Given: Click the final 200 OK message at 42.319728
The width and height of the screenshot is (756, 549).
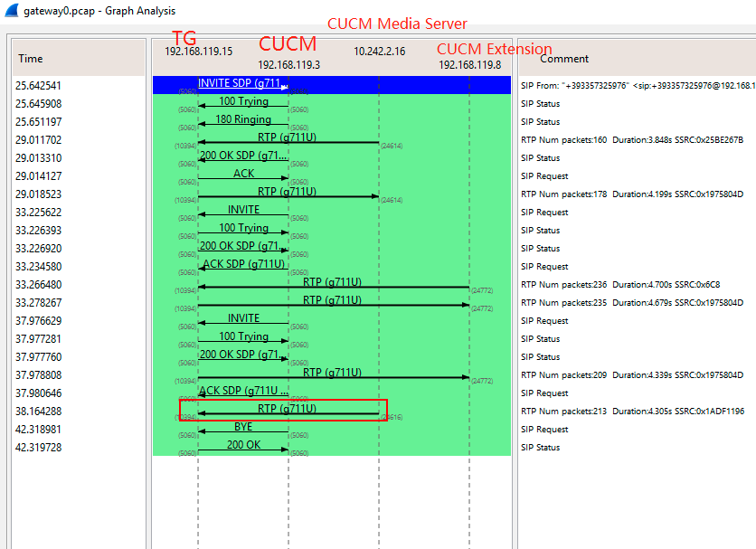Looking at the screenshot, I should [243, 445].
